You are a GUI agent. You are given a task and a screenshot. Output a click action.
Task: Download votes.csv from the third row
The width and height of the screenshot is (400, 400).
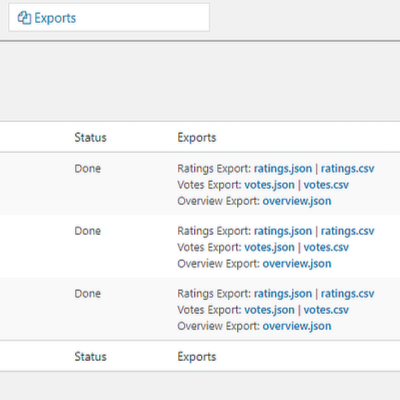326,310
